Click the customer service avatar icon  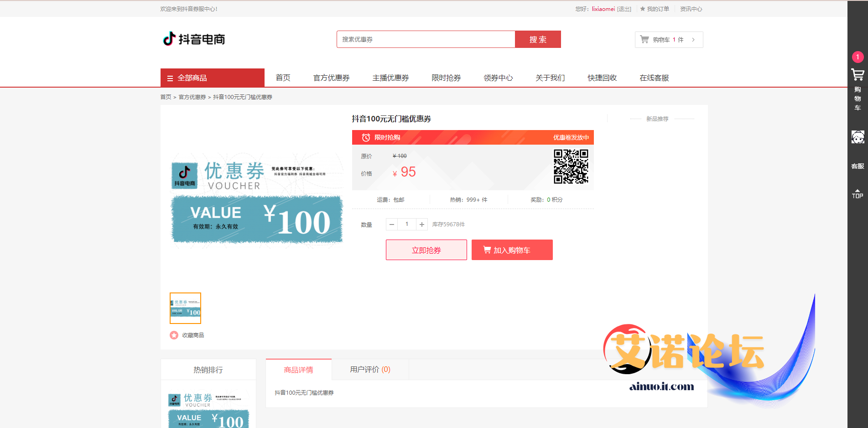pos(858,137)
